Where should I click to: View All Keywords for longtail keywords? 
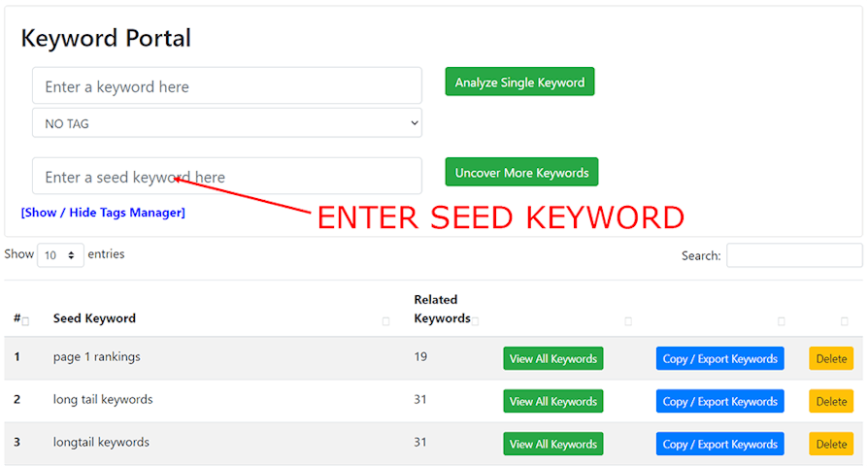pos(552,444)
